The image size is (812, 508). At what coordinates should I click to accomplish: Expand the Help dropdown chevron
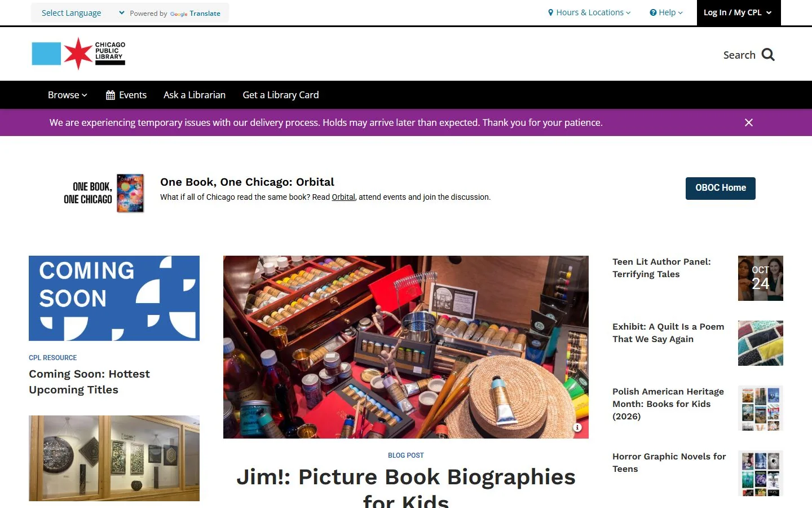[681, 13]
